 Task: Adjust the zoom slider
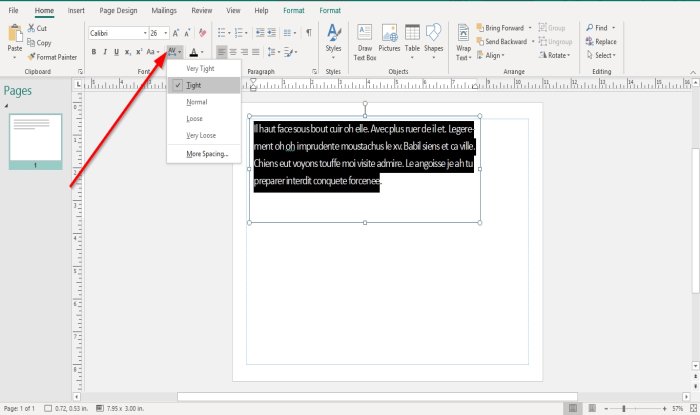click(x=624, y=408)
